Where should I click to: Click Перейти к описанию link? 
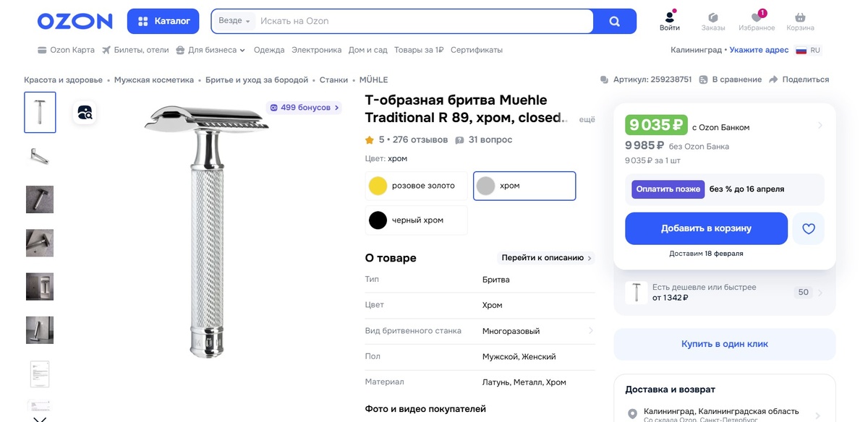click(x=547, y=258)
